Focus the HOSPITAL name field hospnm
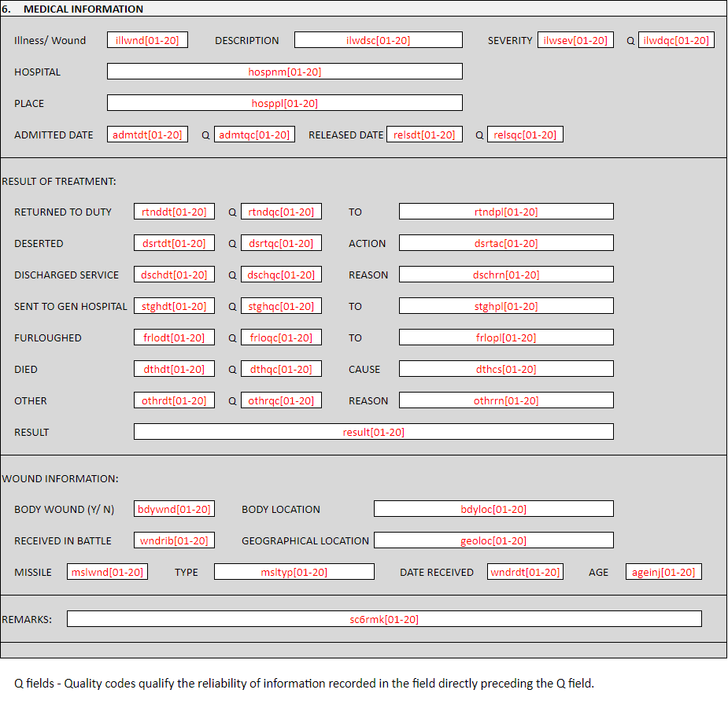Viewport: 728px width, 708px height. pos(284,72)
